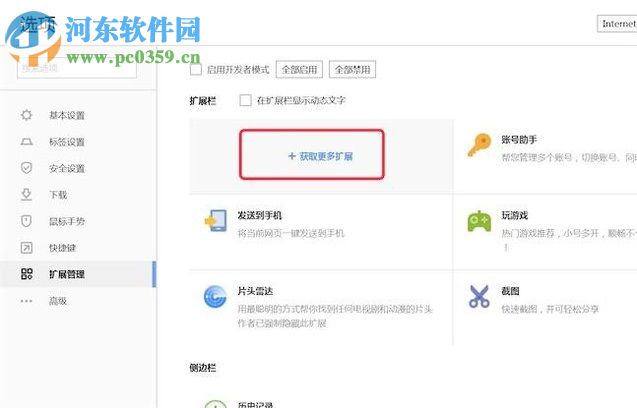Click the 作者已强制隐藏此扩展 note
The height and width of the screenshot is (408, 637).
(x=282, y=323)
